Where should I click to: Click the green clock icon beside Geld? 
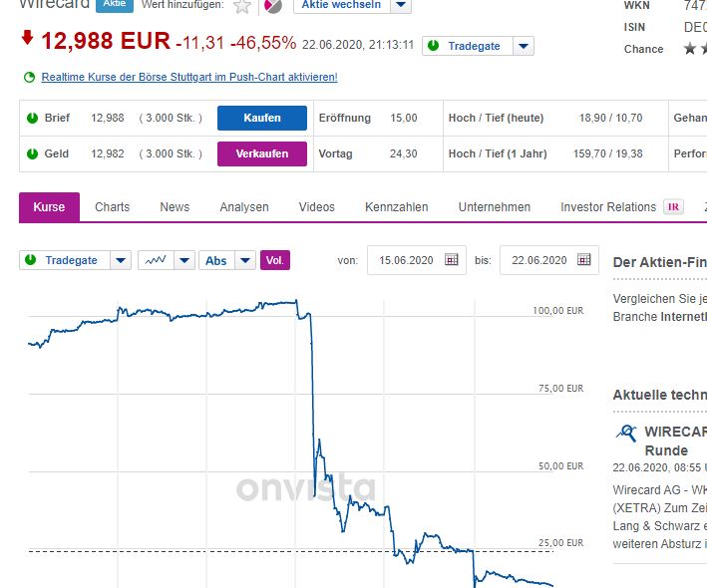click(31, 153)
